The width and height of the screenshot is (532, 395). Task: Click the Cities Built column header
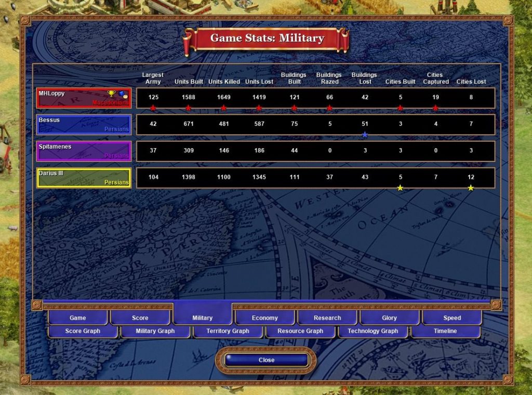(401, 82)
